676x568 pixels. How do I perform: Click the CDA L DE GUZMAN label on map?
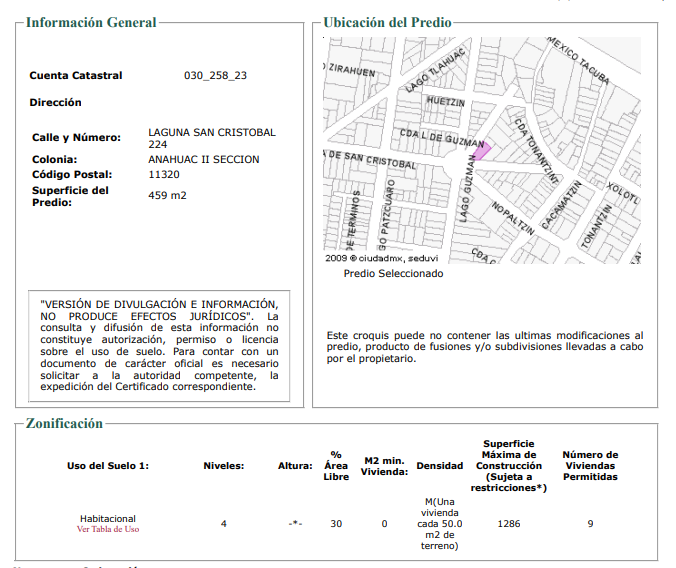point(442,138)
